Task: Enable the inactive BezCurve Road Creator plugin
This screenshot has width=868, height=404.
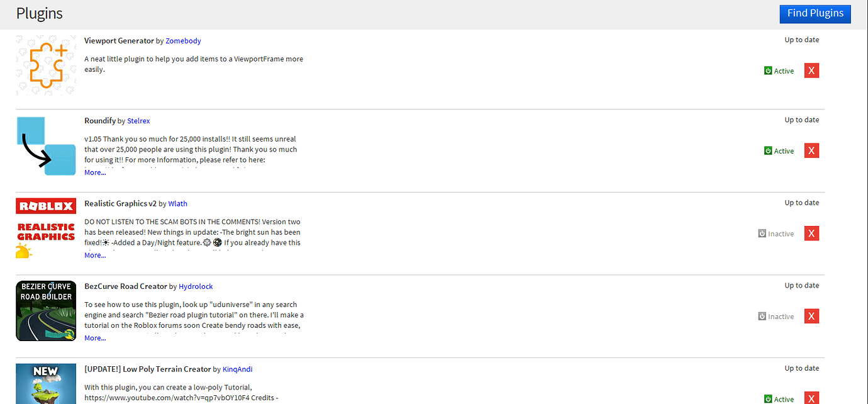Action: 762,316
